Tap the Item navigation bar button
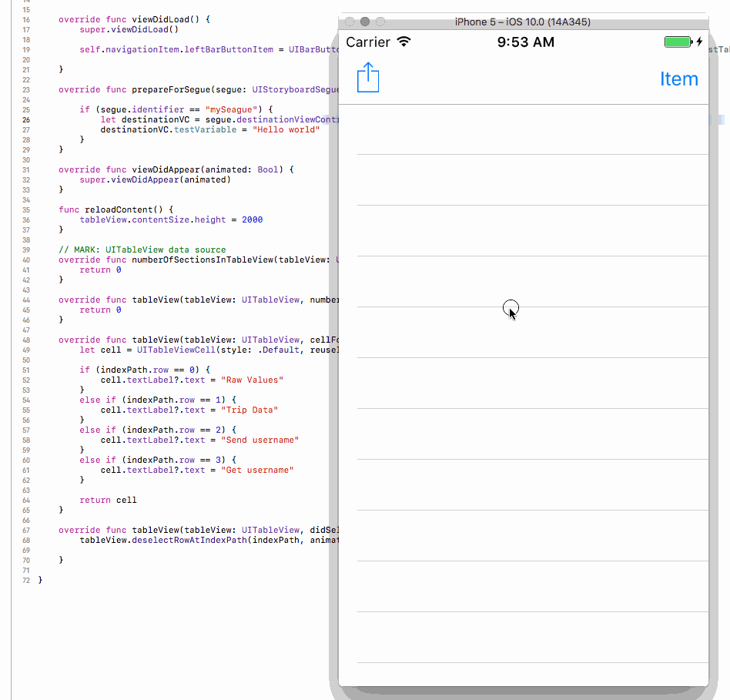This screenshot has width=730, height=700. click(678, 78)
